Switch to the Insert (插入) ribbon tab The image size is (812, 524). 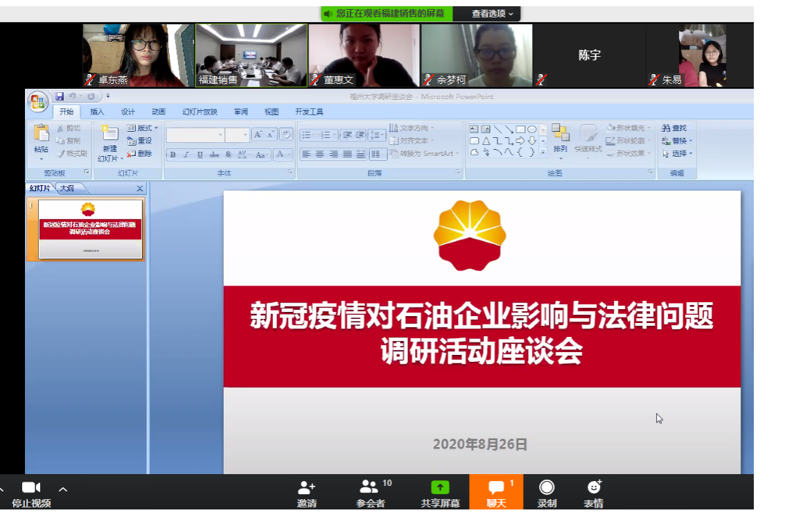[97, 112]
